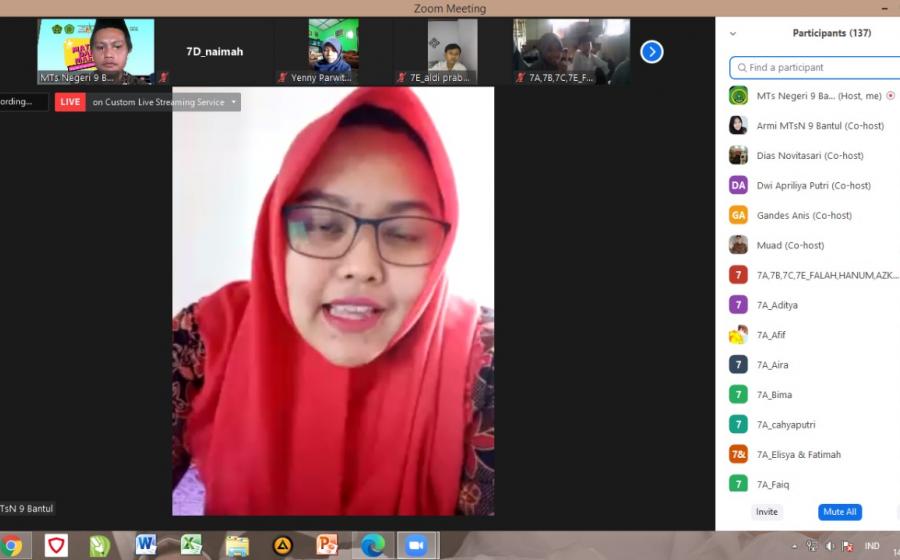This screenshot has width=900, height=560.
Task: Click the Invite button
Action: [767, 512]
